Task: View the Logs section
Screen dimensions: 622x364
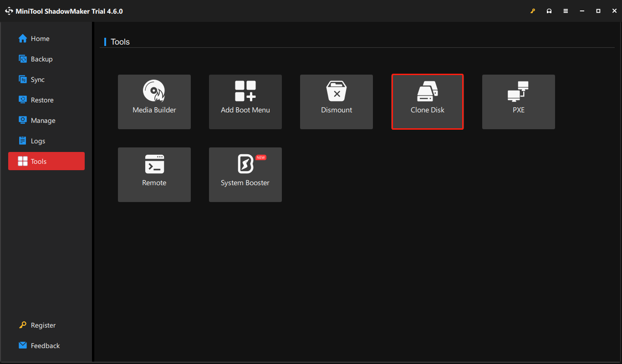Action: click(x=46, y=141)
